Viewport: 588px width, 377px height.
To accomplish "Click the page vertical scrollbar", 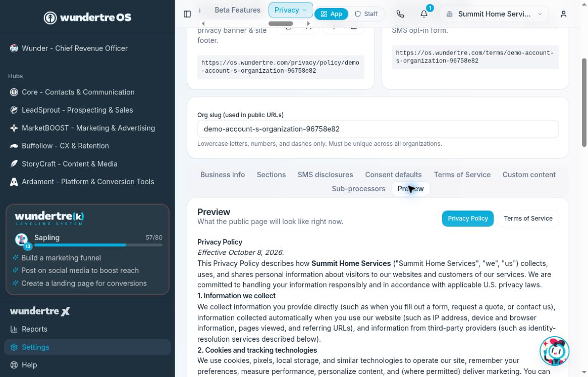I will (584, 102).
